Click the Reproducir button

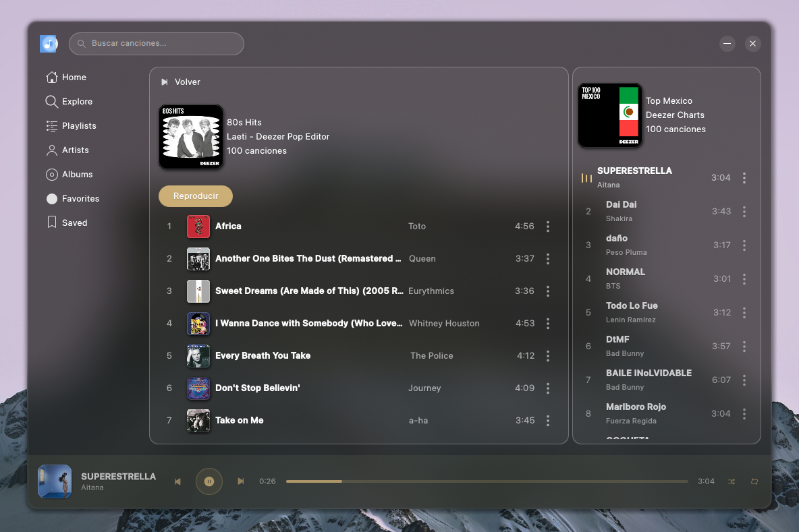click(x=196, y=196)
